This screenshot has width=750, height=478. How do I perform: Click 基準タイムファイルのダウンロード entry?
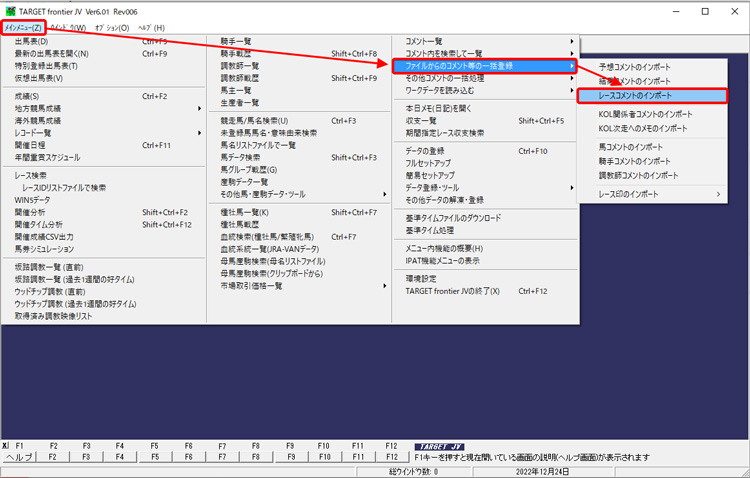pos(453,217)
